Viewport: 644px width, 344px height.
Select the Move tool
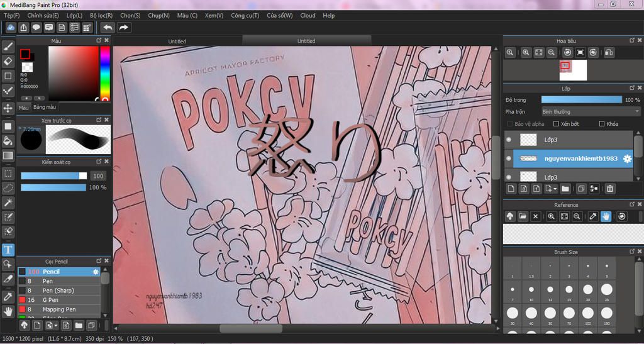pyautogui.click(x=8, y=109)
